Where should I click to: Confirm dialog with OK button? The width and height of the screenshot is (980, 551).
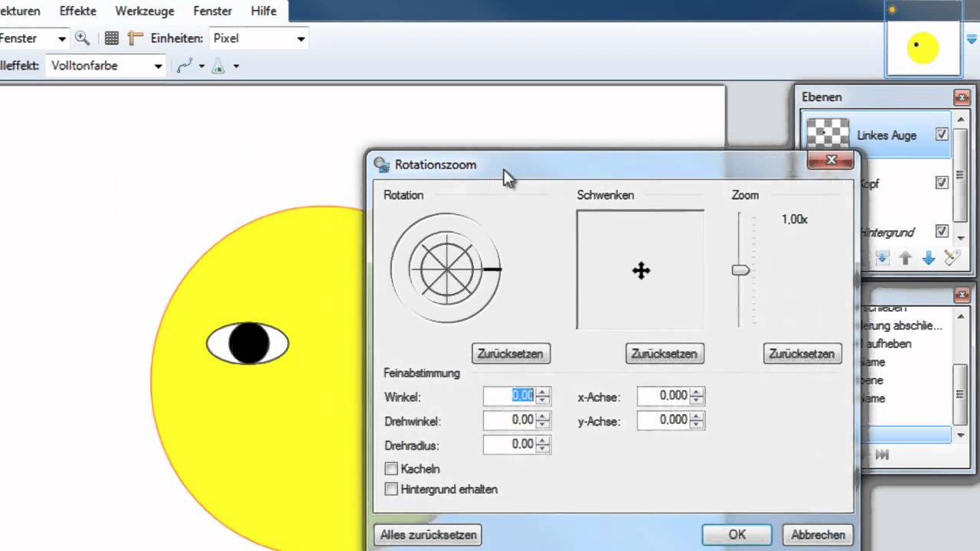(x=737, y=535)
